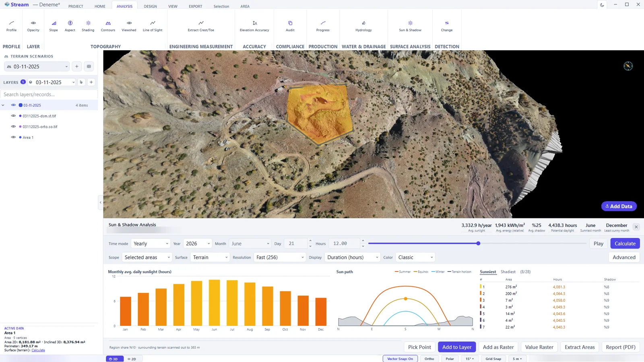Click the Report (PDF) button
The height and width of the screenshot is (362, 644).
click(x=621, y=347)
